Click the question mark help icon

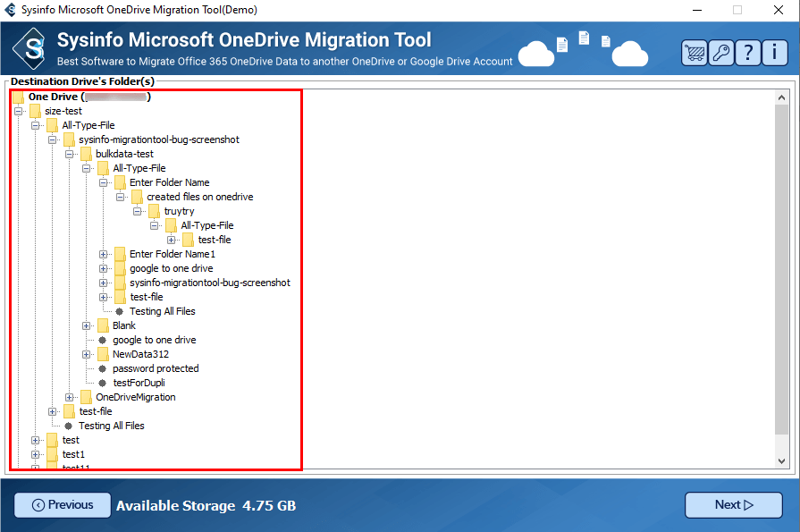(x=748, y=53)
